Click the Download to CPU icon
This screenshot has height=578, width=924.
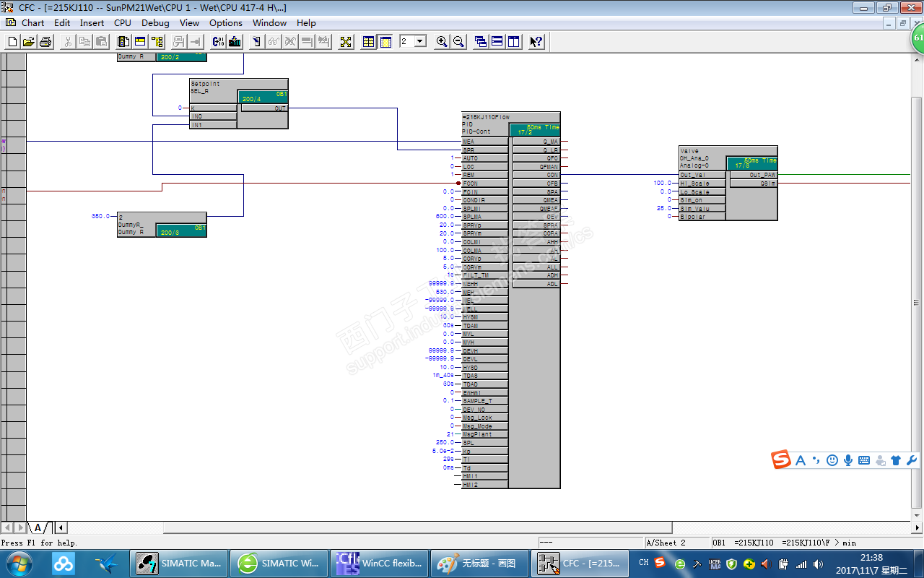(235, 42)
